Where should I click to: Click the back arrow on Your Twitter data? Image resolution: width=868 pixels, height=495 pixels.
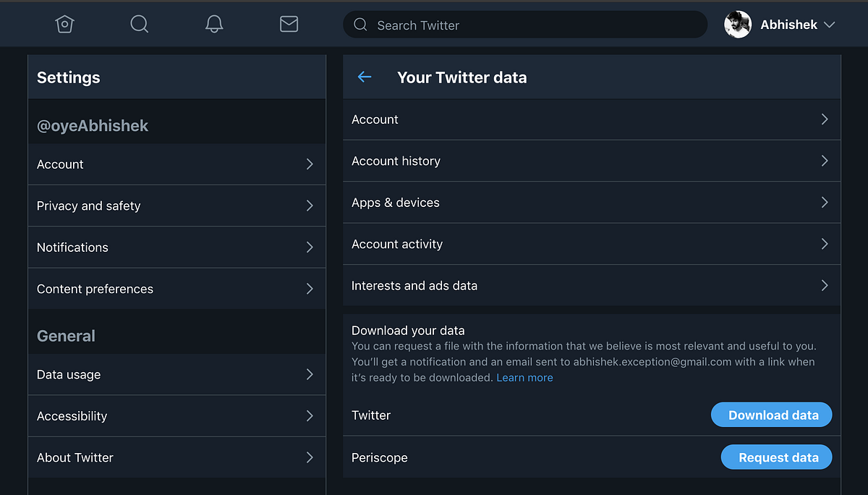(364, 77)
